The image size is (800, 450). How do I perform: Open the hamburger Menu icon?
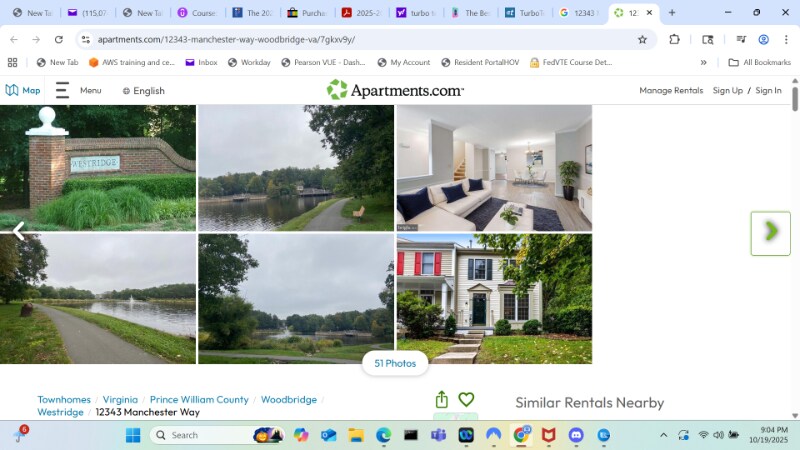point(62,90)
